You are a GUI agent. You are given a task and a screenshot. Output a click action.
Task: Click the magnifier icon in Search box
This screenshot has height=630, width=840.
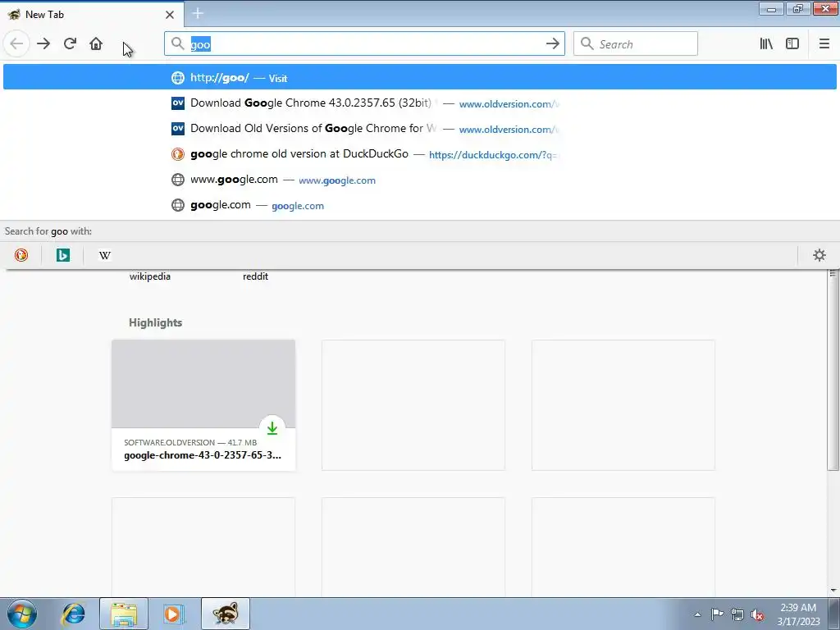coord(587,44)
